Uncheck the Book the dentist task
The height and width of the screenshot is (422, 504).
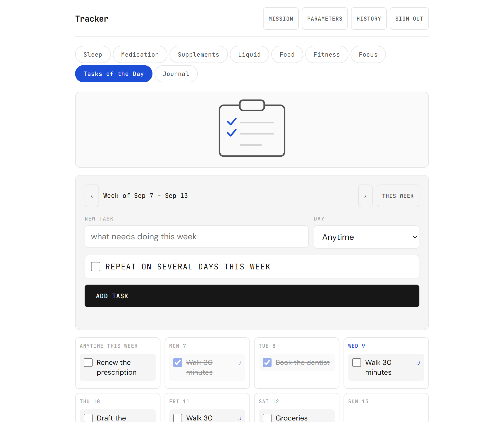pyautogui.click(x=267, y=363)
